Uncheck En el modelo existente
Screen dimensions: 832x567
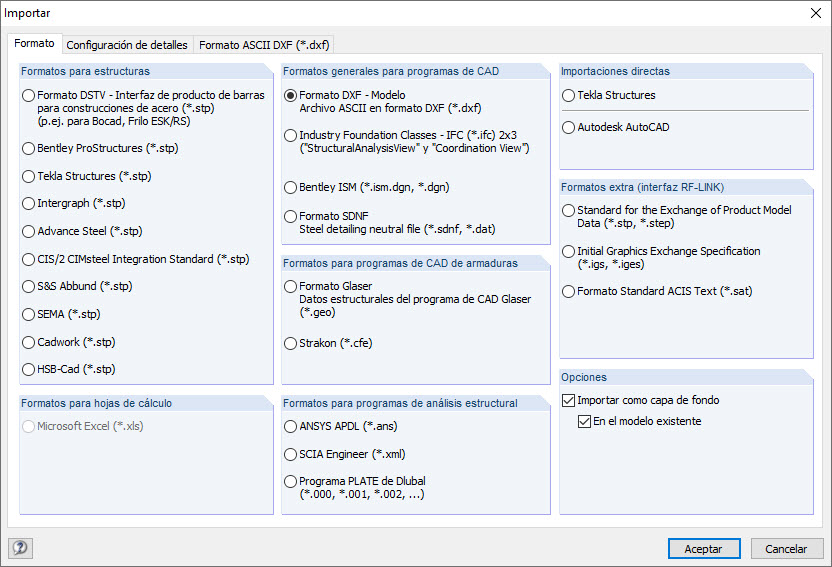coord(585,422)
